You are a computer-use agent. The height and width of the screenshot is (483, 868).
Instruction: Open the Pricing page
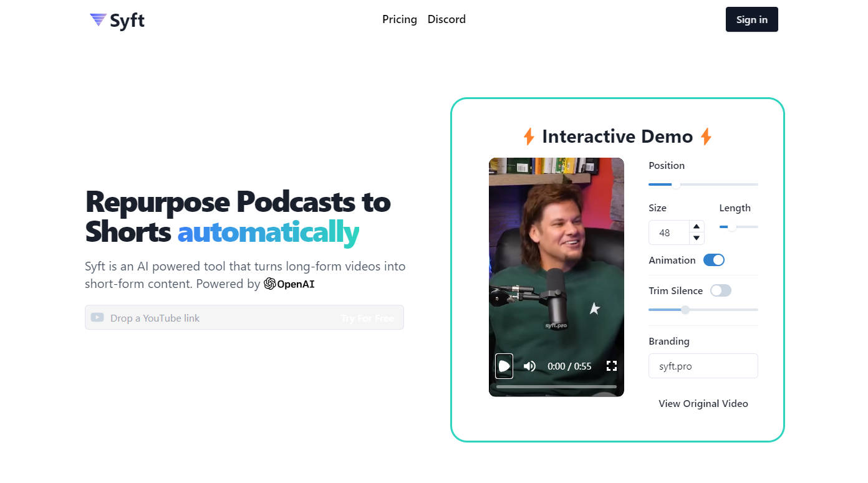[399, 19]
